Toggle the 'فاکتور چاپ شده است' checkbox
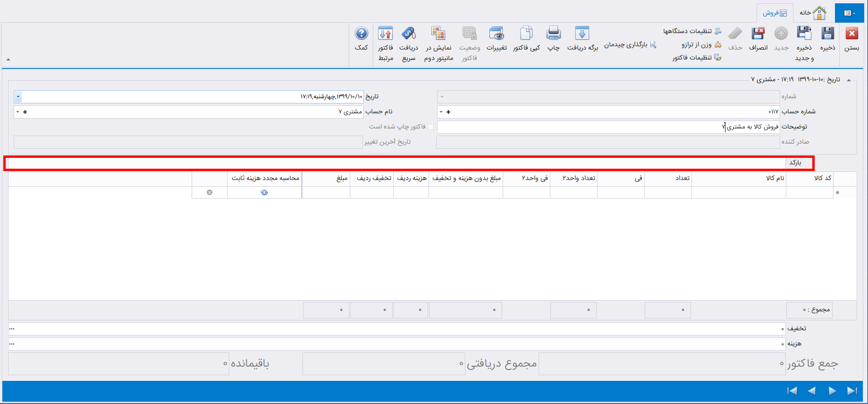868x404 pixels. click(x=430, y=127)
